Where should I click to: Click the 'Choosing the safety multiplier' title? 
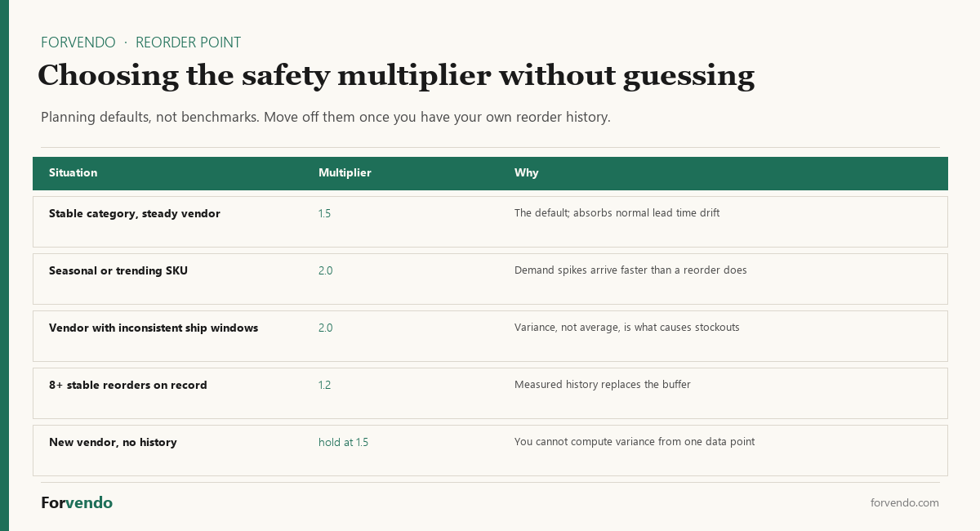[396, 76]
